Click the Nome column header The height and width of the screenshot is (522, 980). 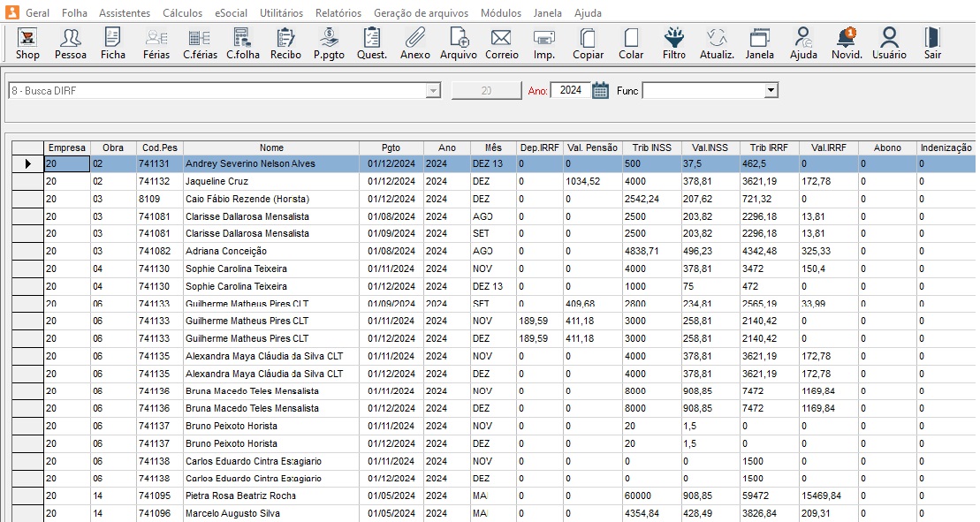pos(270,148)
